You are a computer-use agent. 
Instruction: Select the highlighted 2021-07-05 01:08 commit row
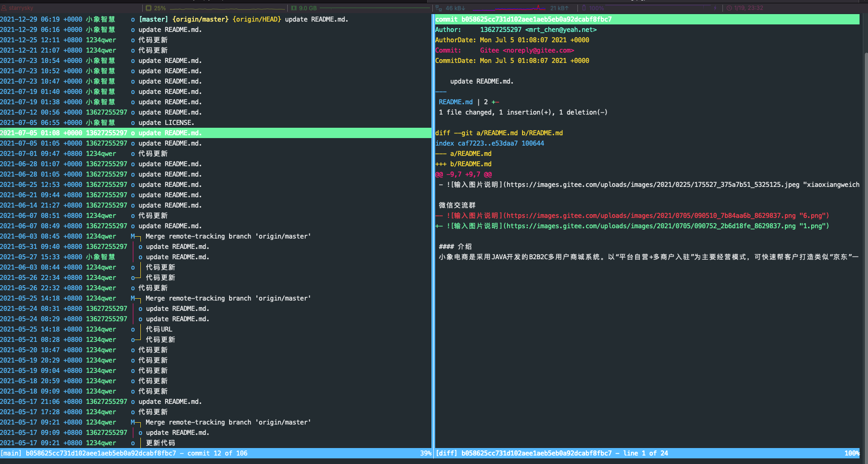point(215,133)
